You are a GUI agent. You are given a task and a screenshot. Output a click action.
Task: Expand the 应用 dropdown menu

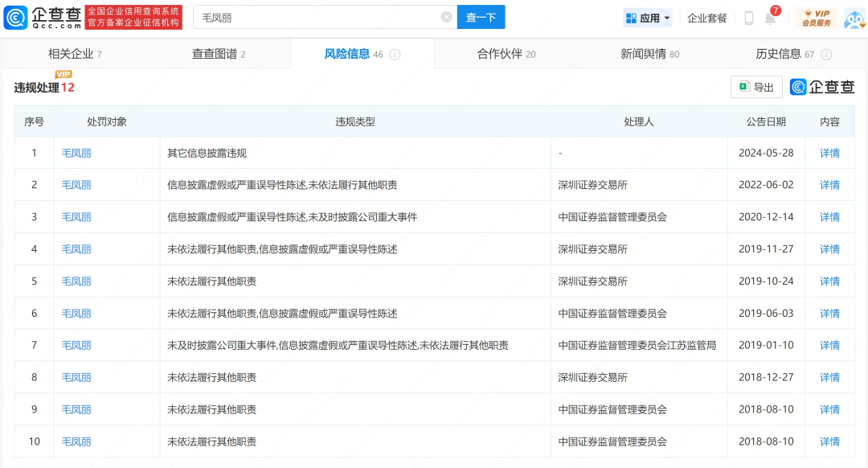coord(648,18)
